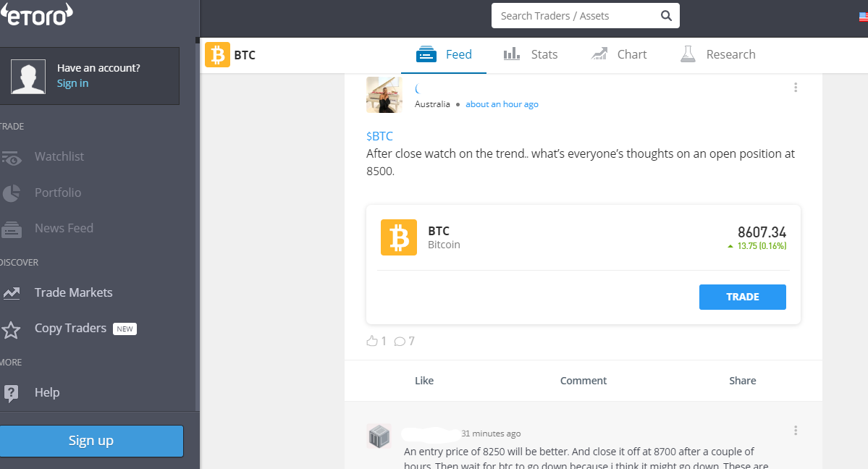Click the Sign up button
Viewport: 868px width, 469px height.
pyautogui.click(x=91, y=441)
